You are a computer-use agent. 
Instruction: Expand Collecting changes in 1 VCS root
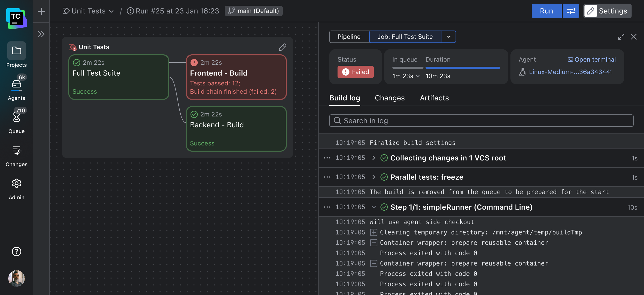click(x=374, y=158)
